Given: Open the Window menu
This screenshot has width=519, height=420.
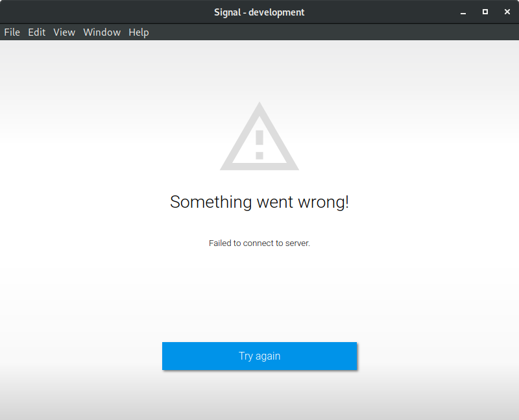Looking at the screenshot, I should (102, 32).
